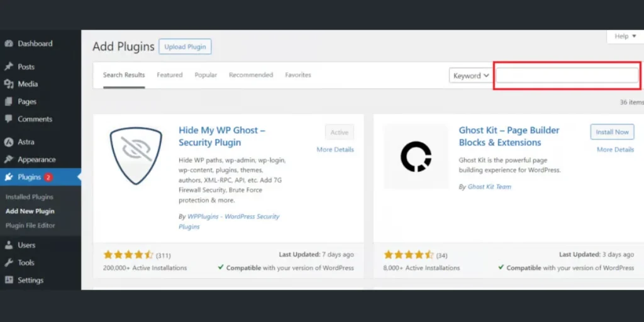This screenshot has height=322, width=644.
Task: Click the Tools wrench icon
Action: coord(9,262)
